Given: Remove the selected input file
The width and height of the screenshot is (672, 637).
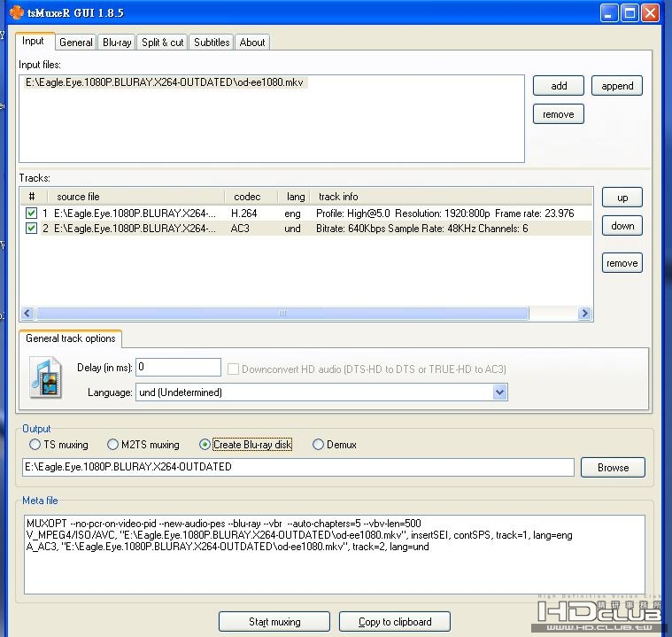Looking at the screenshot, I should point(559,114).
